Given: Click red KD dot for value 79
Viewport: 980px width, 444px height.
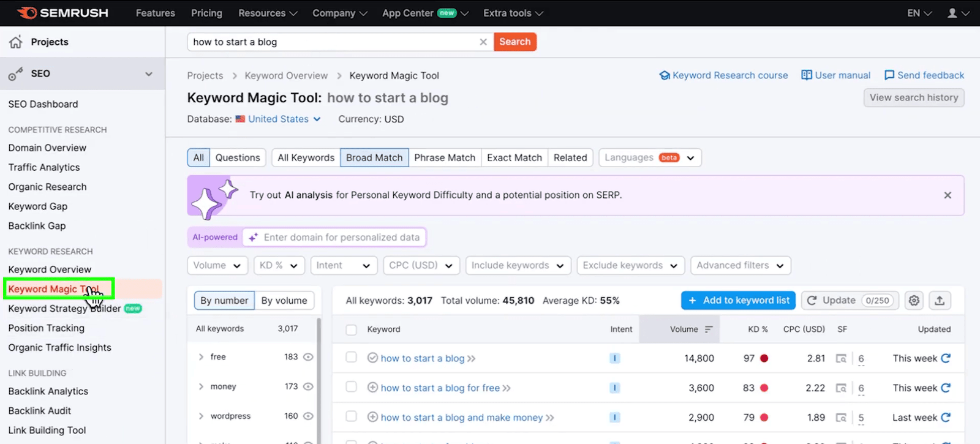Looking at the screenshot, I should 764,417.
